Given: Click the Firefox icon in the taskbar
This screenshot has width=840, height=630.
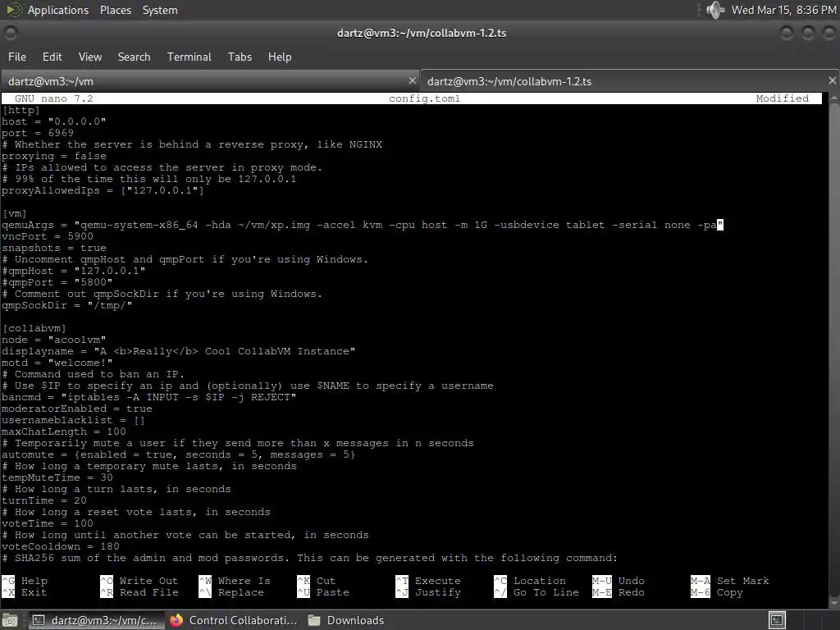Looking at the screenshot, I should coord(176,620).
